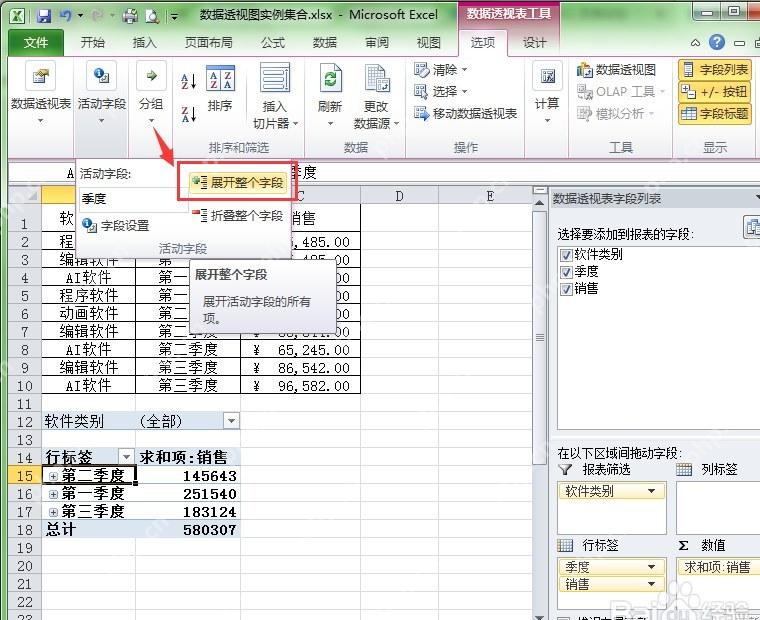Viewport: 760px width, 620px height.
Task: Click the select-all corner of the worksheet
Action: 25,195
